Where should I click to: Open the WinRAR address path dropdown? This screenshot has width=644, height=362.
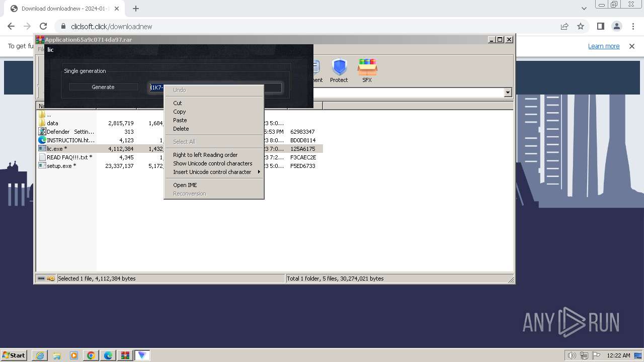(508, 93)
